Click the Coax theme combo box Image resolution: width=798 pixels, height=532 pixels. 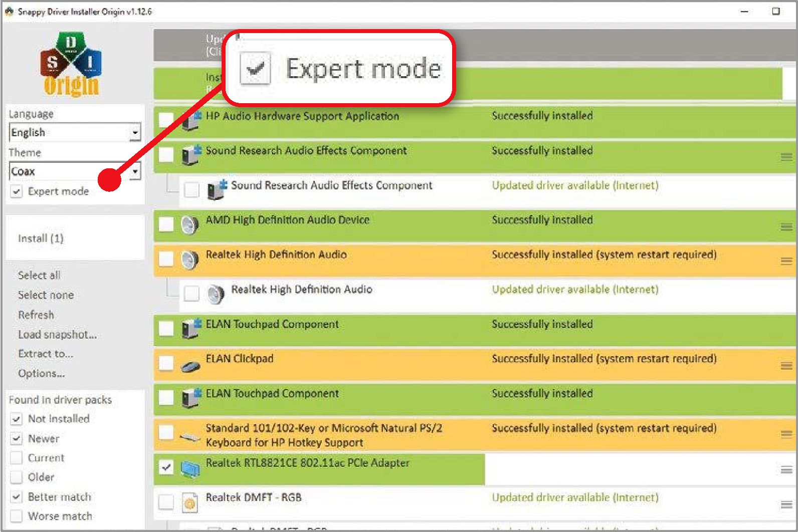click(75, 171)
